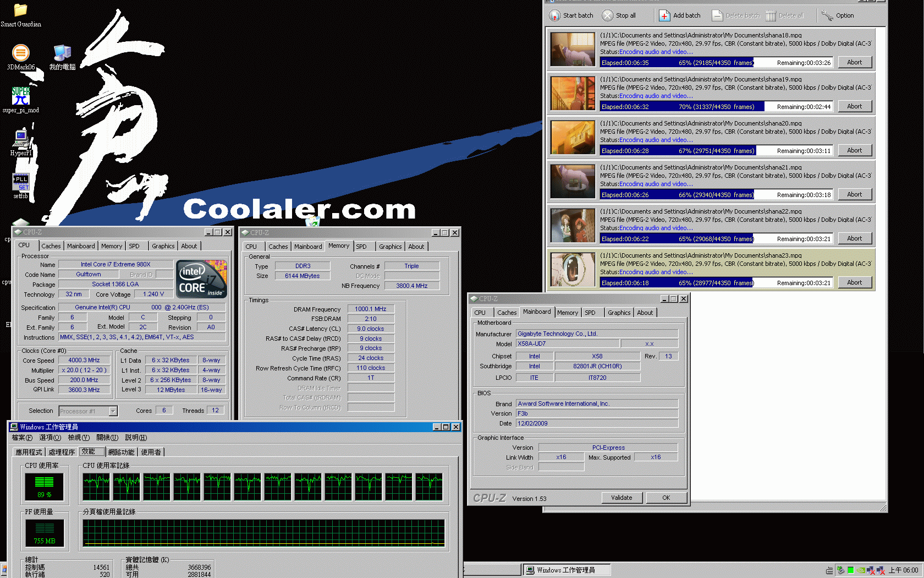Image resolution: width=924 pixels, height=578 pixels.
Task: Open Memory tab in right CPU-Z Mainboard window
Action: click(567, 313)
